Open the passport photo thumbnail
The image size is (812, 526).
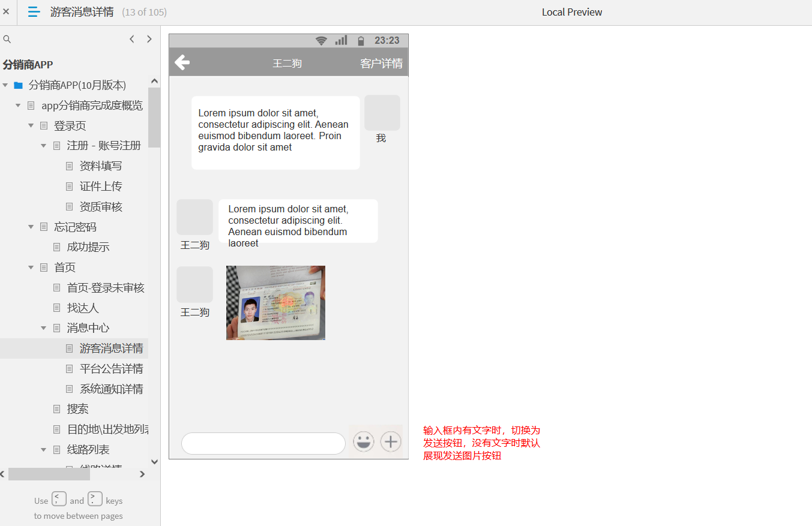275,303
